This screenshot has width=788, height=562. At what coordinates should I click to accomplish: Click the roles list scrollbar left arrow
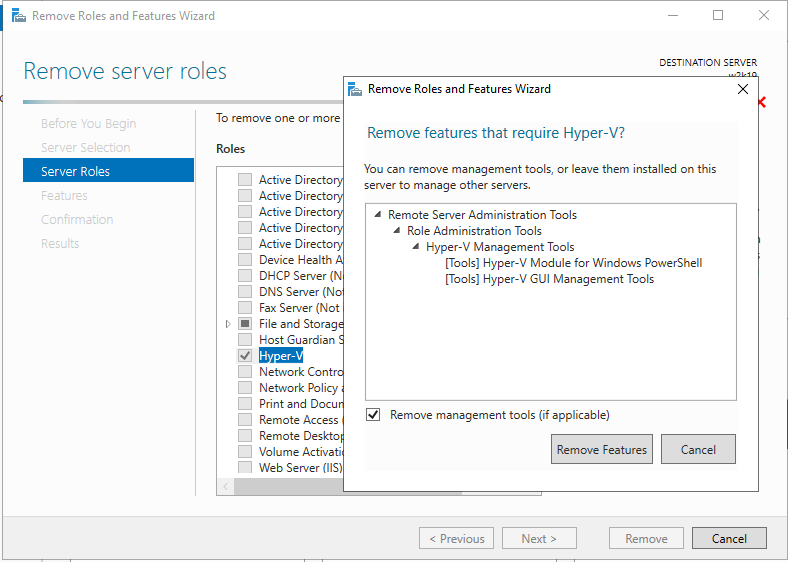226,487
